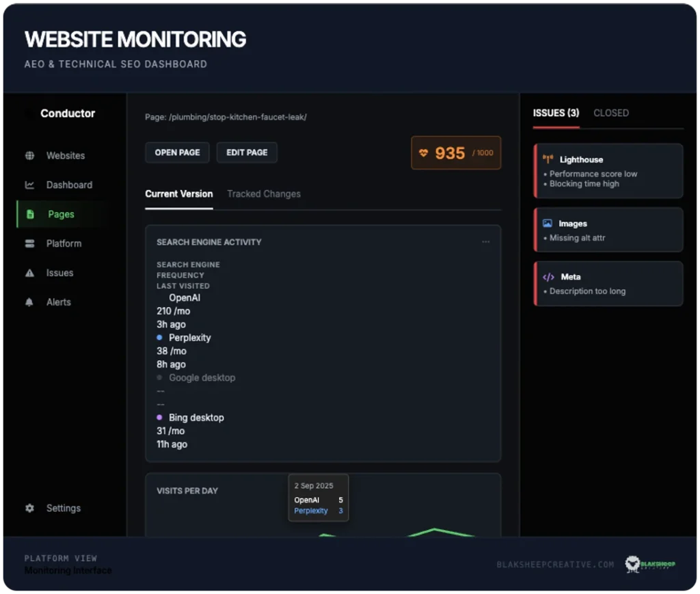Click the EDIT PAGE button

(247, 152)
